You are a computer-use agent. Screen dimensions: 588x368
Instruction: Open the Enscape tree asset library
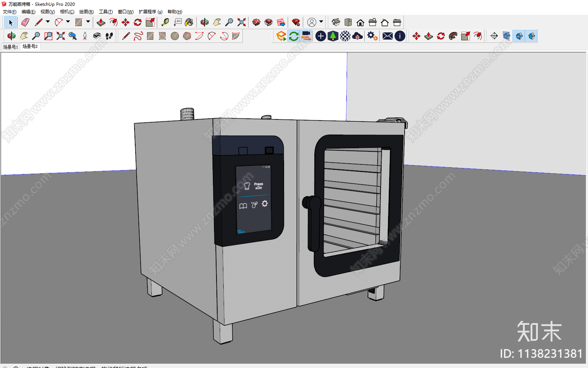(333, 36)
